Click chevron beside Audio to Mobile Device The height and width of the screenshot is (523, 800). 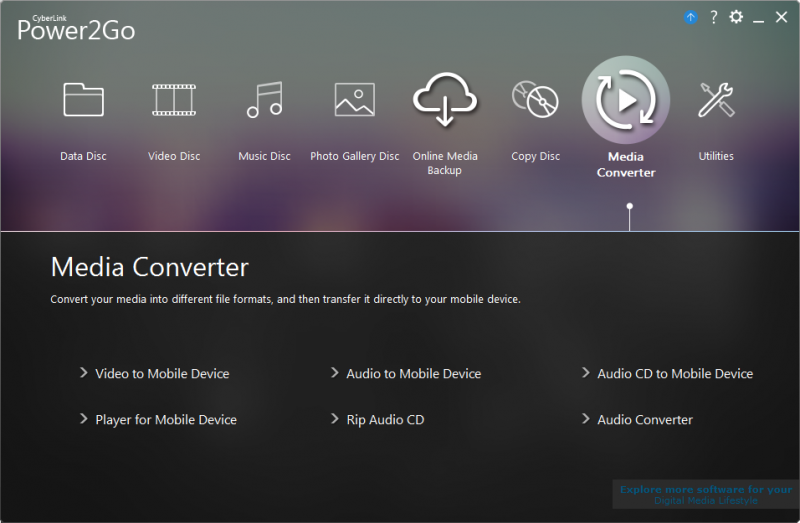click(x=335, y=373)
